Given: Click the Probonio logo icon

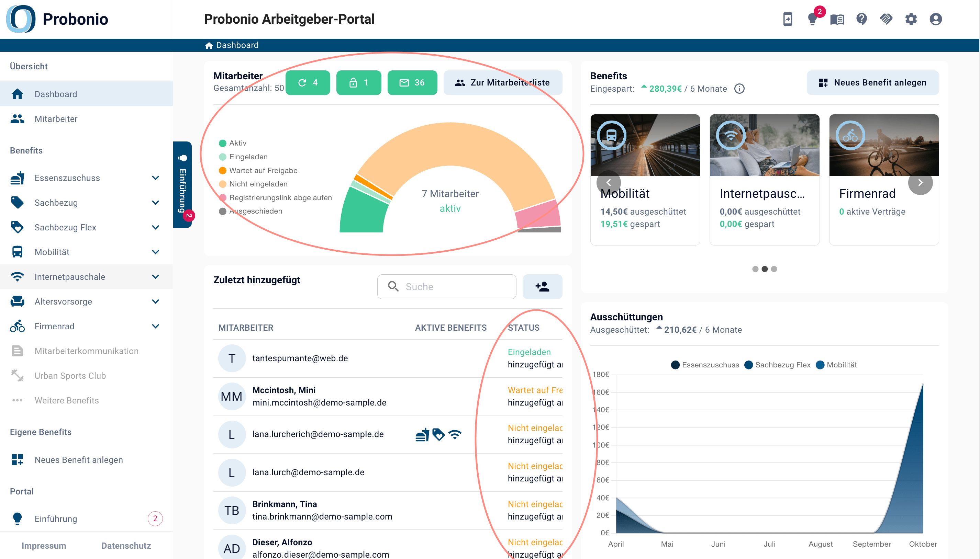Looking at the screenshot, I should (21, 19).
